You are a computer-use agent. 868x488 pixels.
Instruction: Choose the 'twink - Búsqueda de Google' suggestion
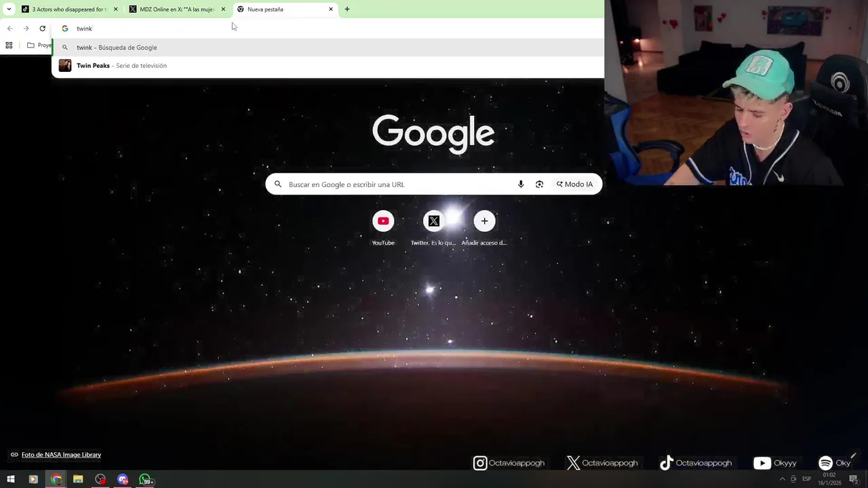click(x=328, y=47)
